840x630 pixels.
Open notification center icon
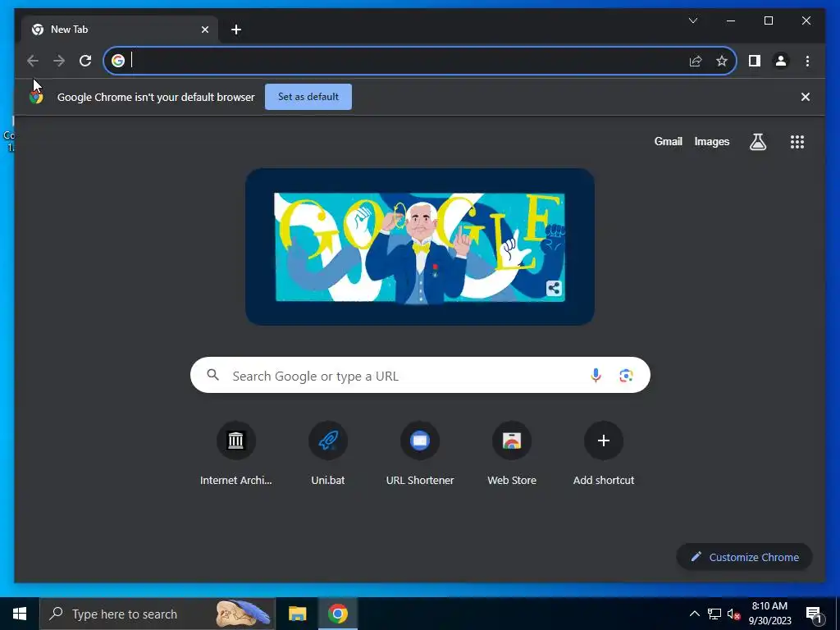pos(814,614)
